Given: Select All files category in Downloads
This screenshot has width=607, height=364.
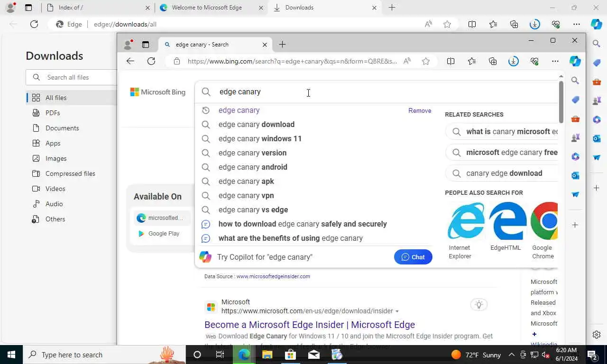Looking at the screenshot, I should click(x=71, y=98).
